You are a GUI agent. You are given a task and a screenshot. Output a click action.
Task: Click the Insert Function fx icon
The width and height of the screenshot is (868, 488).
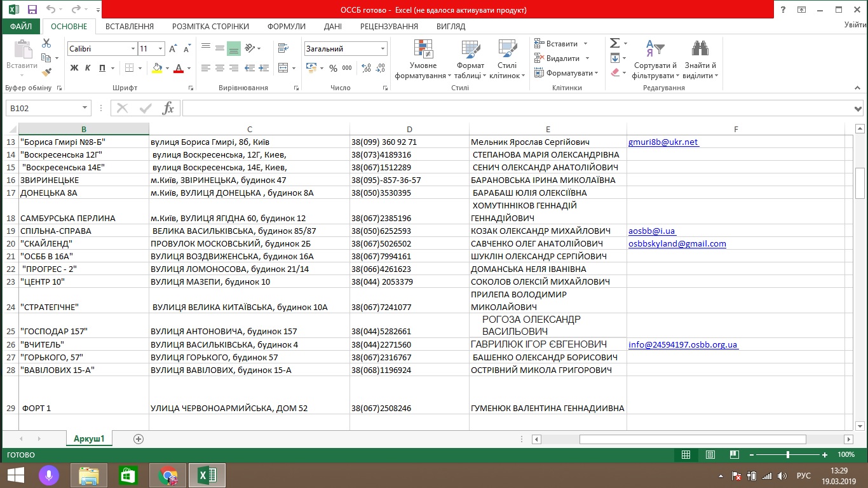pyautogui.click(x=168, y=109)
